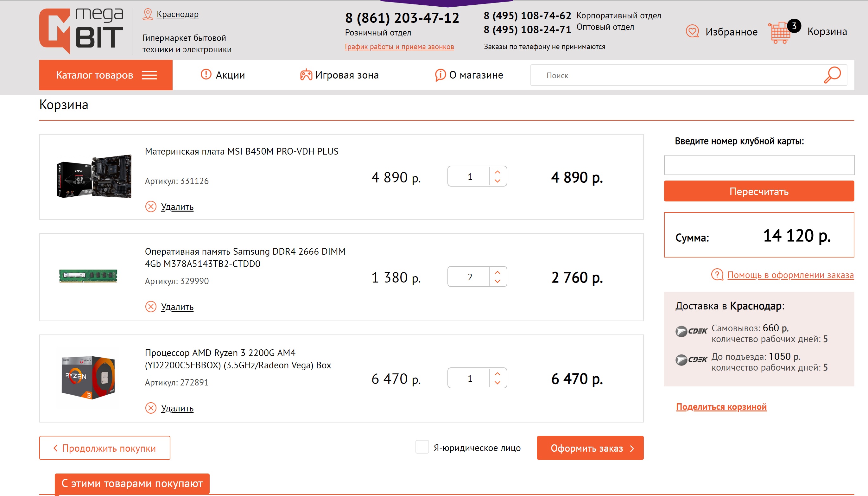Viewport: 868px width, 496px height.
Task: Click the club card number input field
Action: coord(759,165)
